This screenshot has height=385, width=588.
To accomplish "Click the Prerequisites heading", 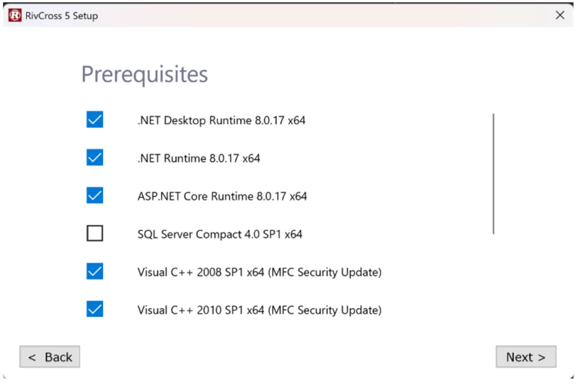I will (x=144, y=75).
